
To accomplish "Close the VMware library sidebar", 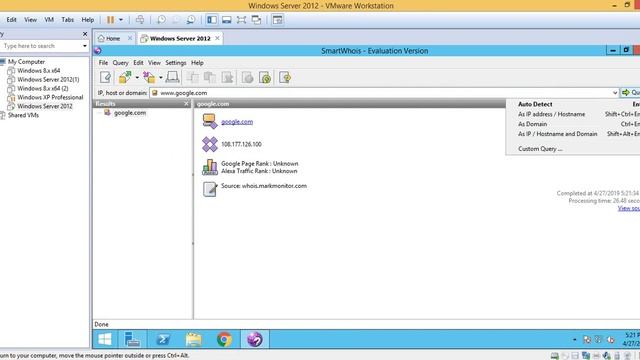I will (x=85, y=34).
